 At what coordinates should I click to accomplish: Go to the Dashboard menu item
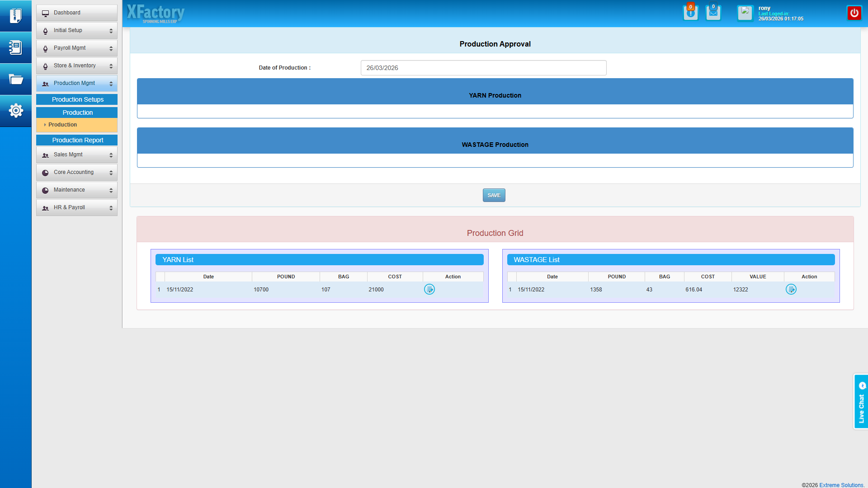(77, 13)
